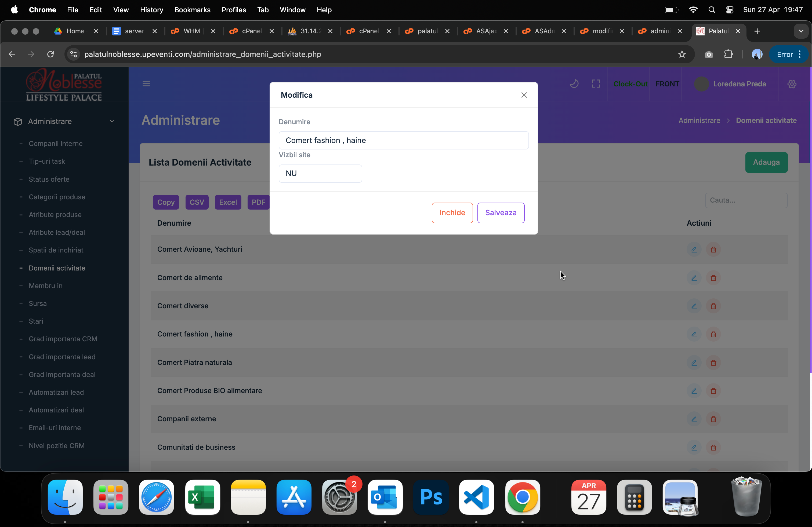Close the Modifica dialog with X
This screenshot has width=812, height=527.
pyautogui.click(x=524, y=95)
